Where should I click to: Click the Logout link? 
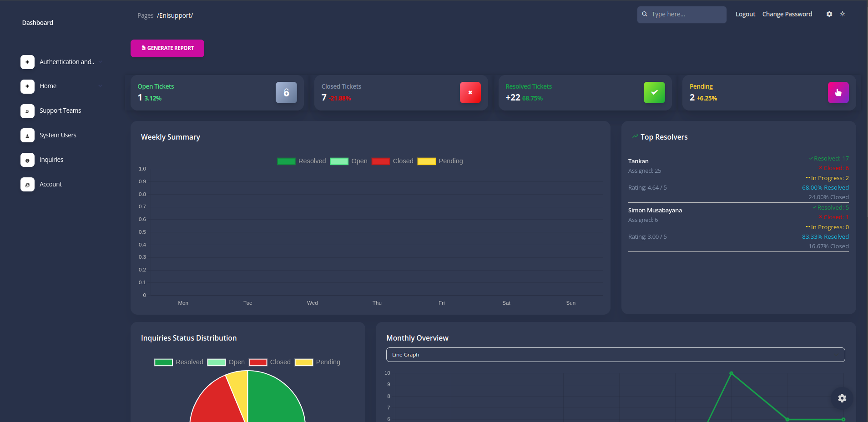(x=745, y=15)
